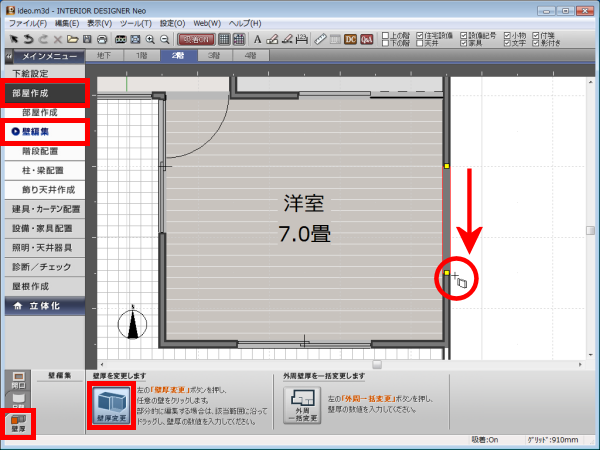Expand the 照明・天井器具 section
Image resolution: width=600 pixels, height=450 pixels.
click(44, 247)
